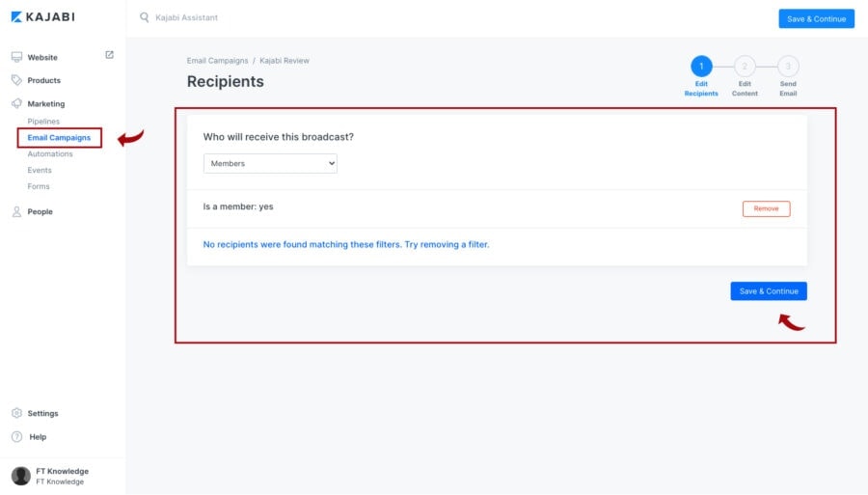Click the FT Knowledge avatar

click(x=21, y=476)
